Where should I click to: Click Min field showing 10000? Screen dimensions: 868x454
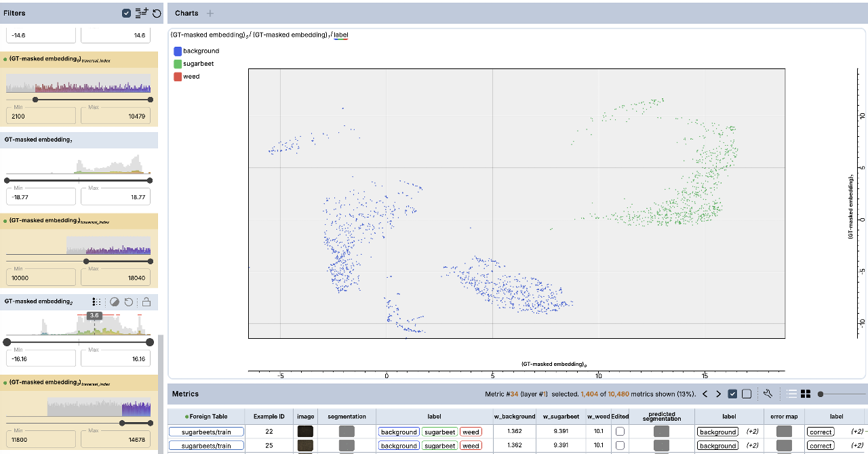[41, 276]
